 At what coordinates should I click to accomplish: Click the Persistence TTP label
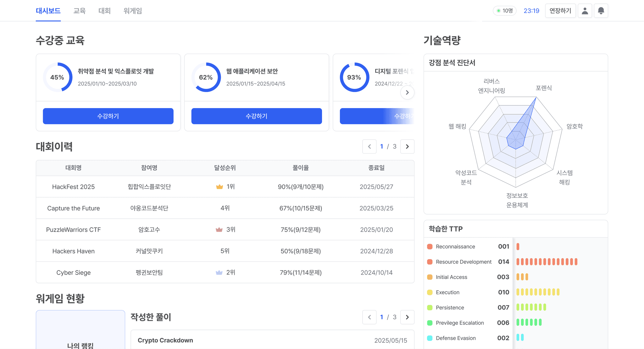click(450, 308)
